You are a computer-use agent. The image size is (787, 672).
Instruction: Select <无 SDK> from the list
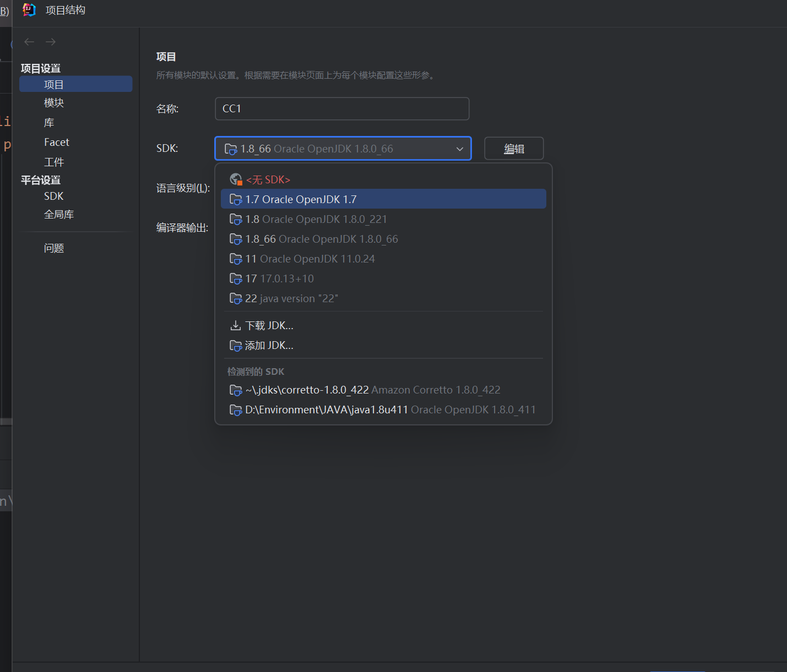[x=383, y=179]
